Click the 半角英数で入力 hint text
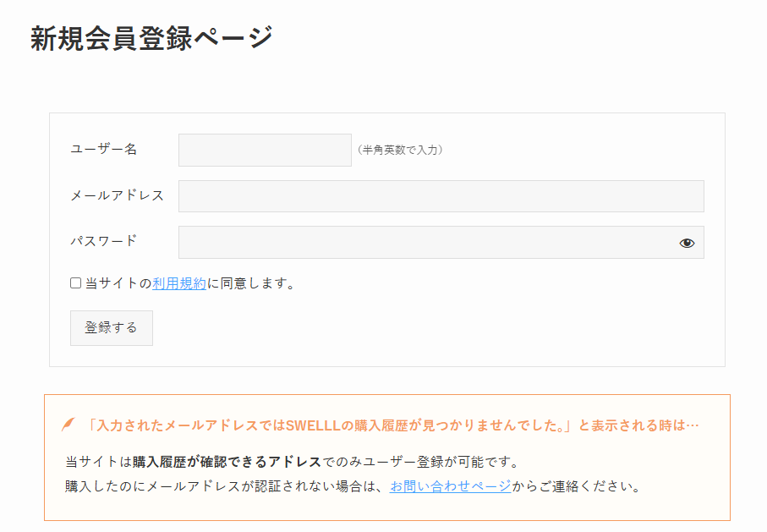The width and height of the screenshot is (767, 532). click(x=400, y=151)
